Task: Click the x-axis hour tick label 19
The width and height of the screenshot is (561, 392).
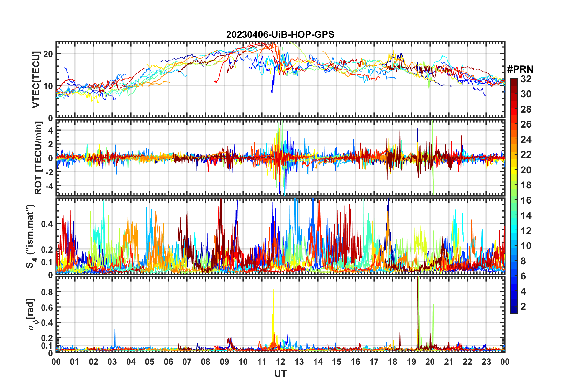Action: tap(411, 362)
